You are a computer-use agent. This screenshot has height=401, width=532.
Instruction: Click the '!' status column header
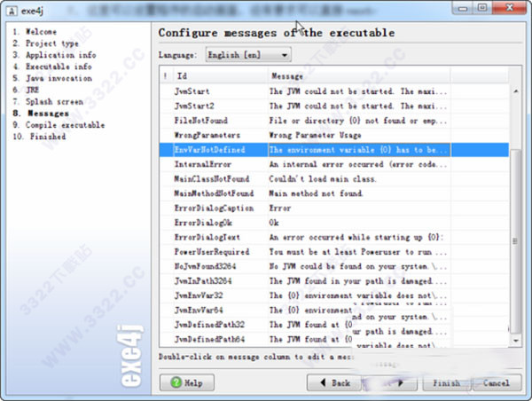166,76
